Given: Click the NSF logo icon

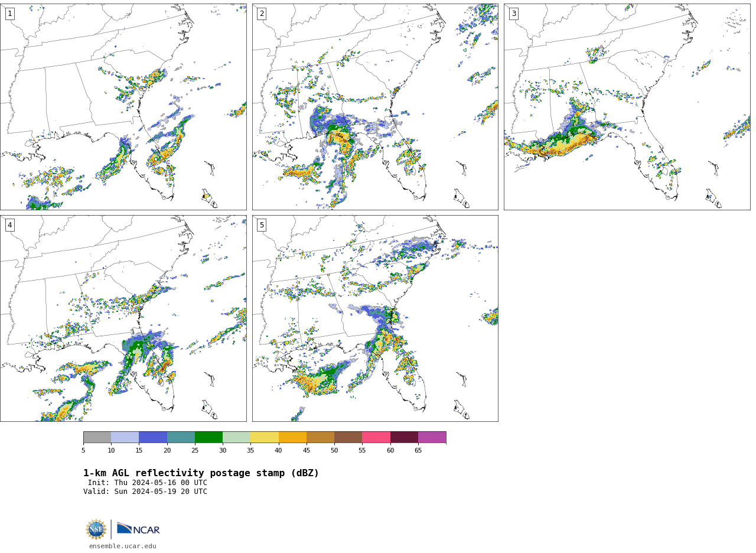Looking at the screenshot, I should click(x=96, y=529).
